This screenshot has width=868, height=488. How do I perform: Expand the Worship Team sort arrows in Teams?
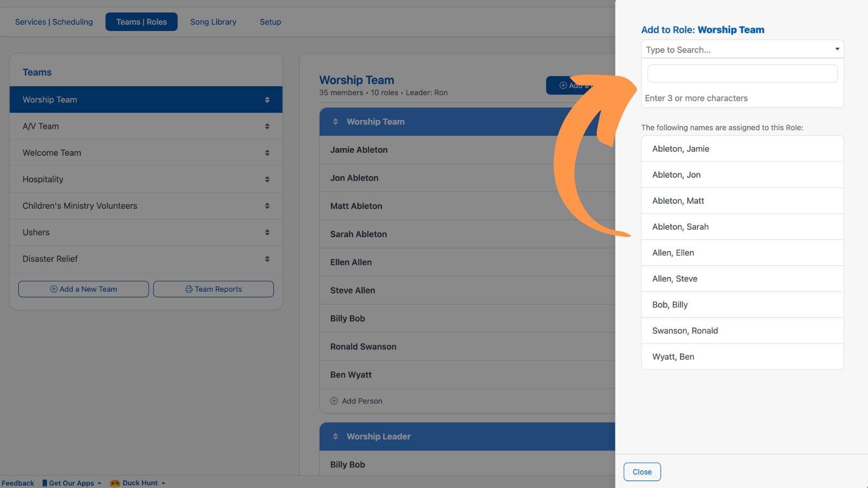tap(267, 100)
